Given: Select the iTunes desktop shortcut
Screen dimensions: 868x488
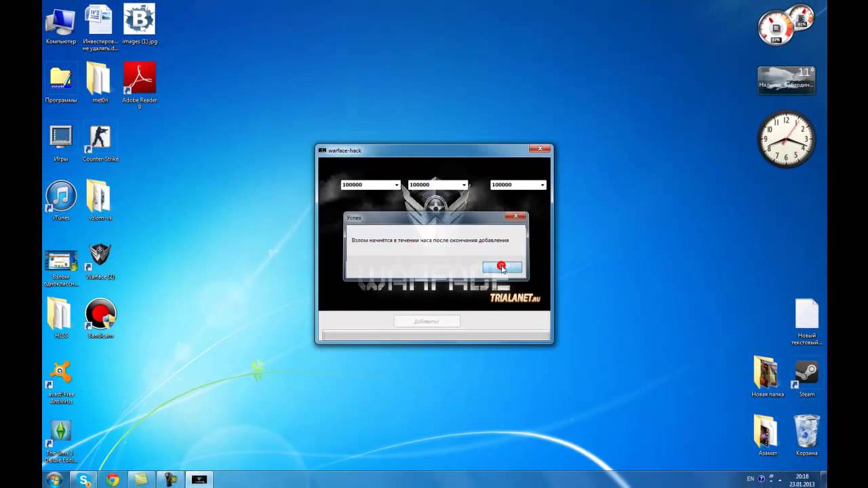Looking at the screenshot, I should point(60,201).
